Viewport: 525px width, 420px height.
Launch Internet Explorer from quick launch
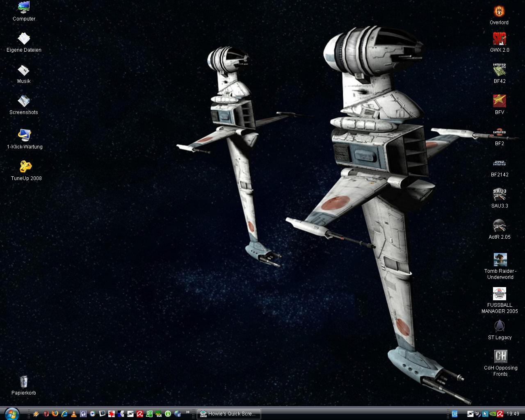64,414
